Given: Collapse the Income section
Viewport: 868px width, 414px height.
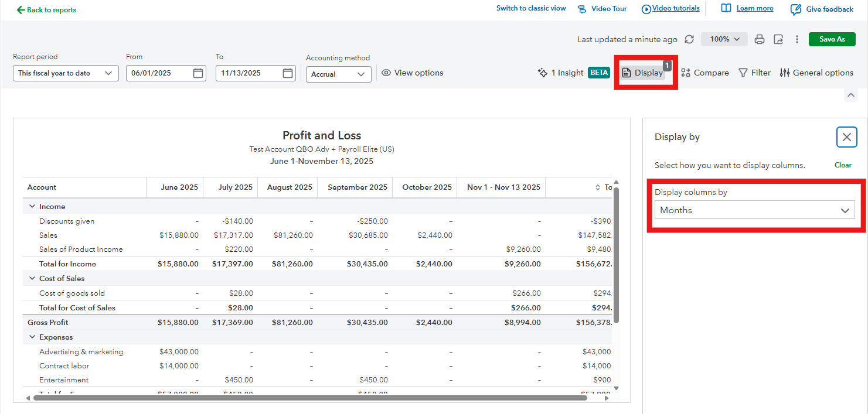Looking at the screenshot, I should pos(32,207).
